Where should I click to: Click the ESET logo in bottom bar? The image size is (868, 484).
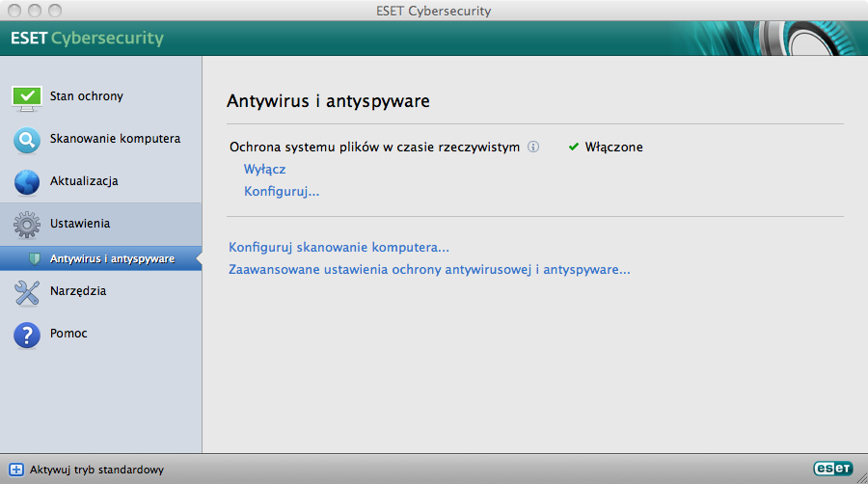pyautogui.click(x=833, y=469)
